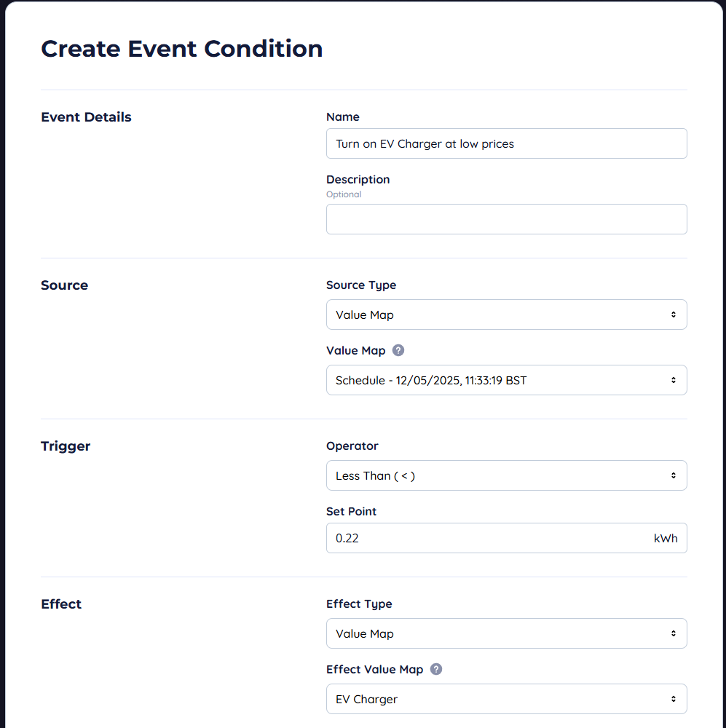Focus the empty Description text box

tap(506, 219)
